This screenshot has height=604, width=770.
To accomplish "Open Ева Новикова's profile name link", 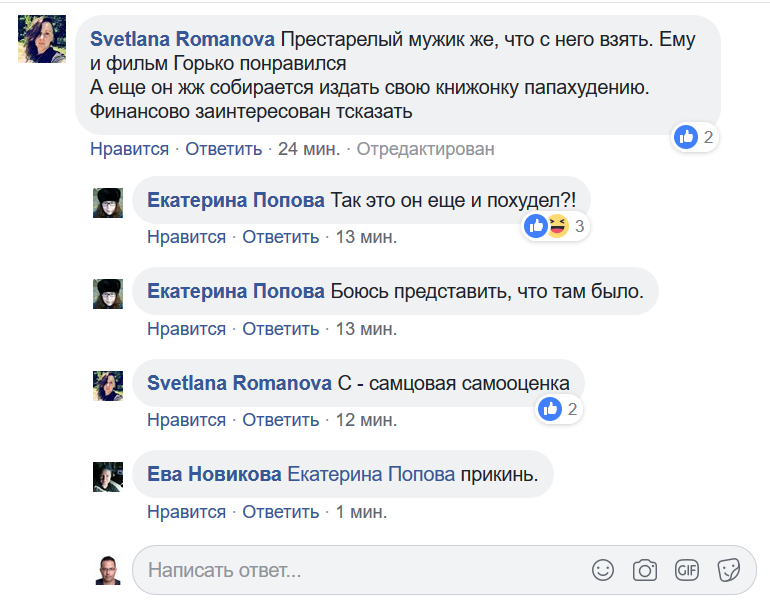I will pyautogui.click(x=213, y=475).
